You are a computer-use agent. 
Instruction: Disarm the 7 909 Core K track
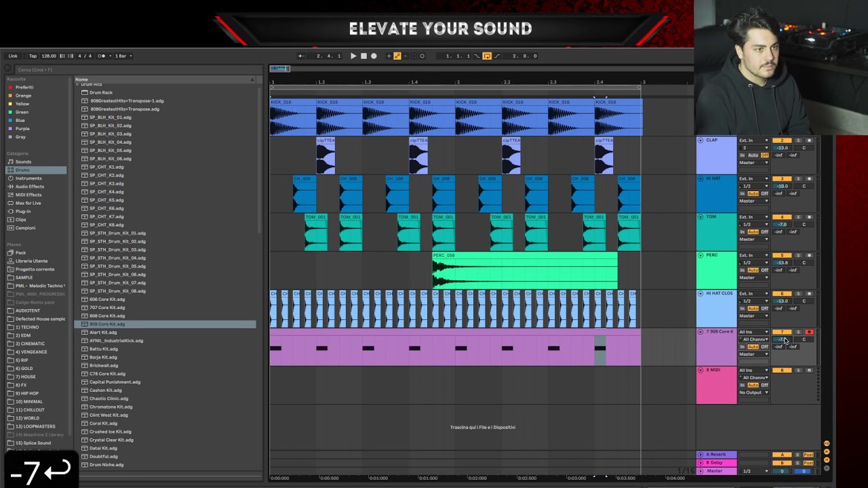[808, 332]
